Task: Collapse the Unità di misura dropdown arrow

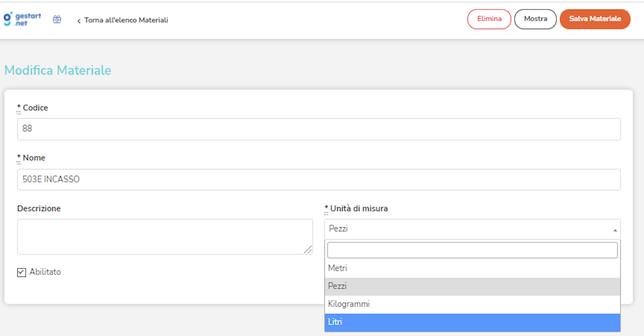Action: point(615,230)
